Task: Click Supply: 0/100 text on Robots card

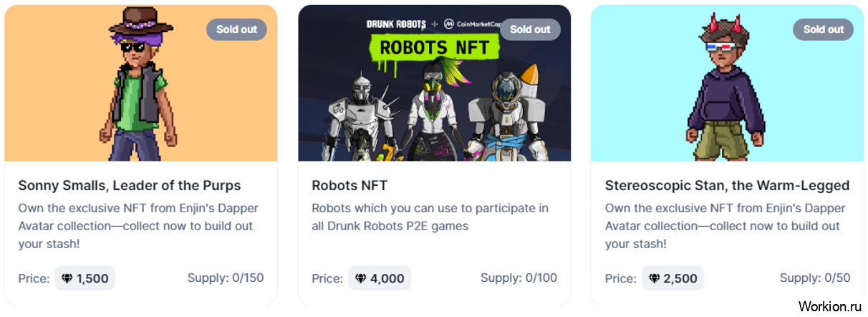Action: (x=519, y=278)
